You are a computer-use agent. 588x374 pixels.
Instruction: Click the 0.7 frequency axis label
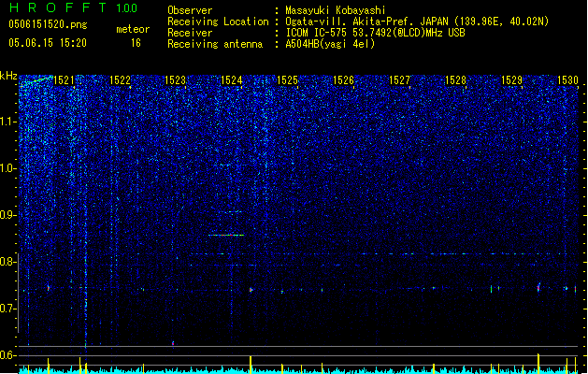[8, 309]
